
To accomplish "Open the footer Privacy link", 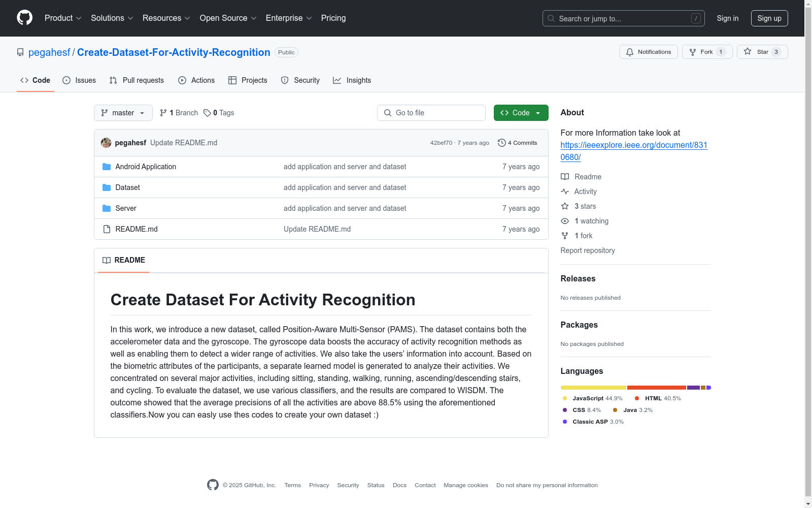I will point(319,485).
